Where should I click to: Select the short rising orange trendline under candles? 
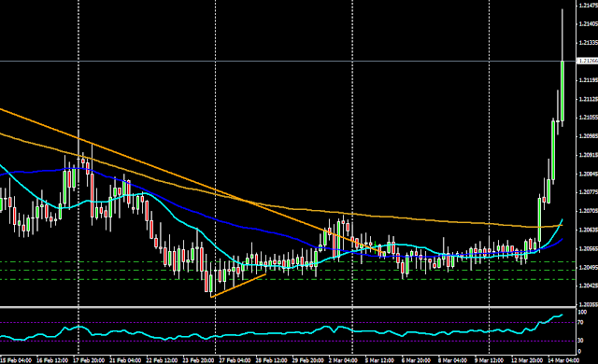238,286
